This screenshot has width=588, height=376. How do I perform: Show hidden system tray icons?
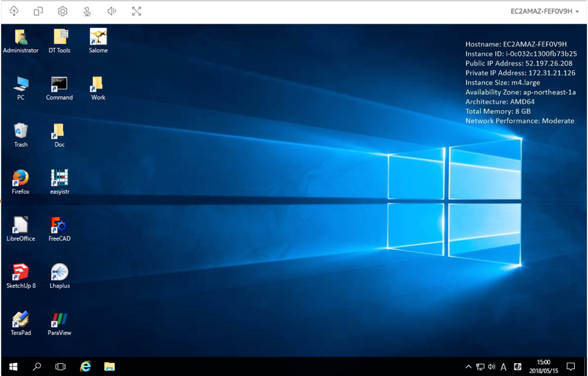click(468, 367)
